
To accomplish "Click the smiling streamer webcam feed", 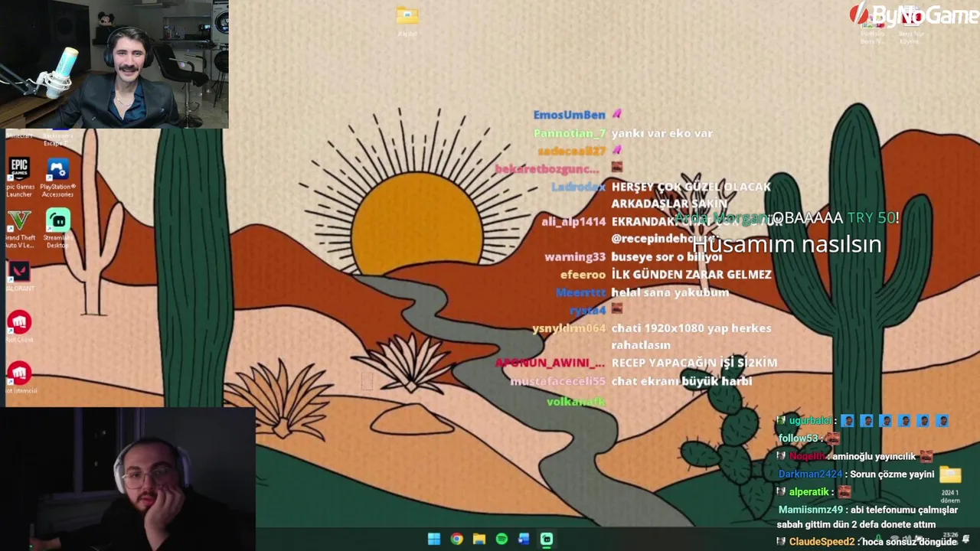I will pos(114,64).
